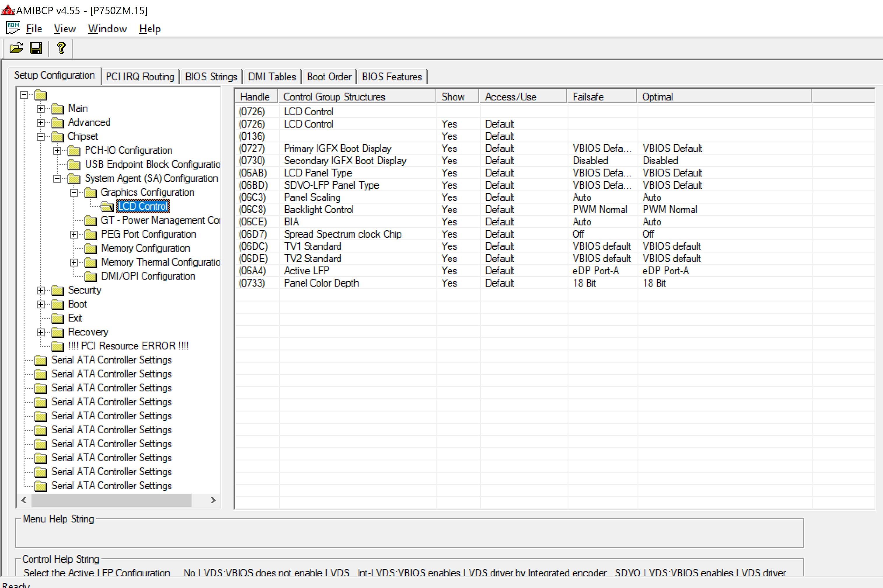Viewport: 883px width, 588px height.
Task: Select the PCI Resource ERROR folder
Action: (128, 346)
